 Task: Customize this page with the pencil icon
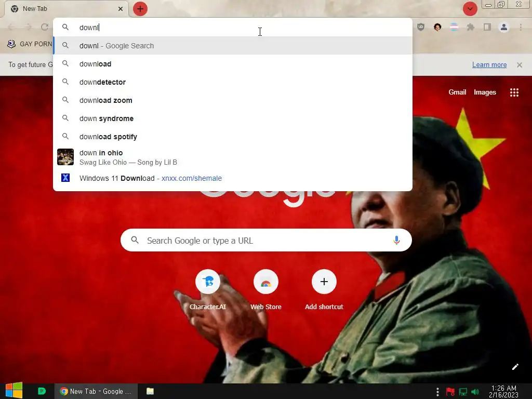click(515, 367)
